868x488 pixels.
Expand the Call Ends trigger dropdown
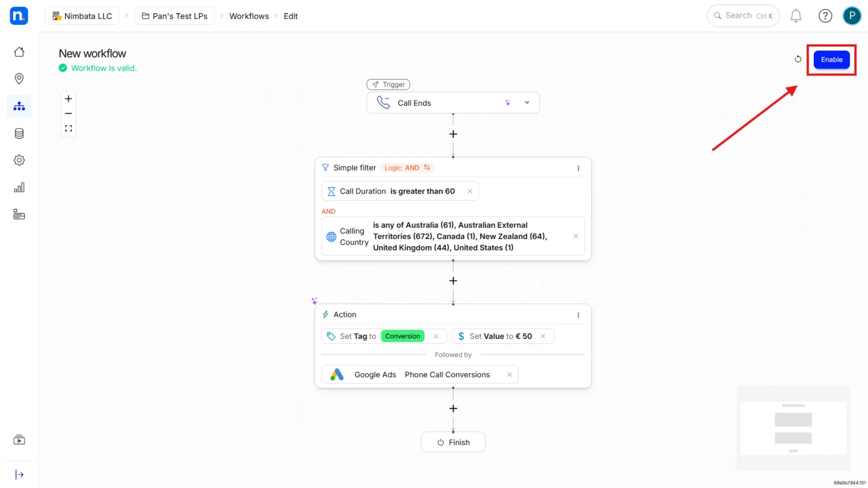(527, 102)
